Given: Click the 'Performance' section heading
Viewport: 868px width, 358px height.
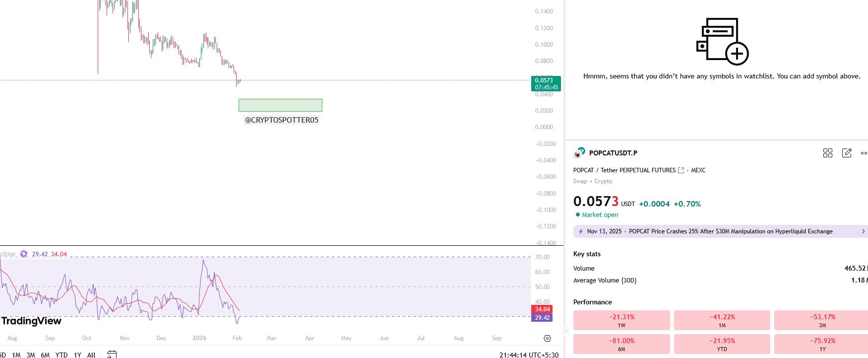Looking at the screenshot, I should pyautogui.click(x=592, y=302).
